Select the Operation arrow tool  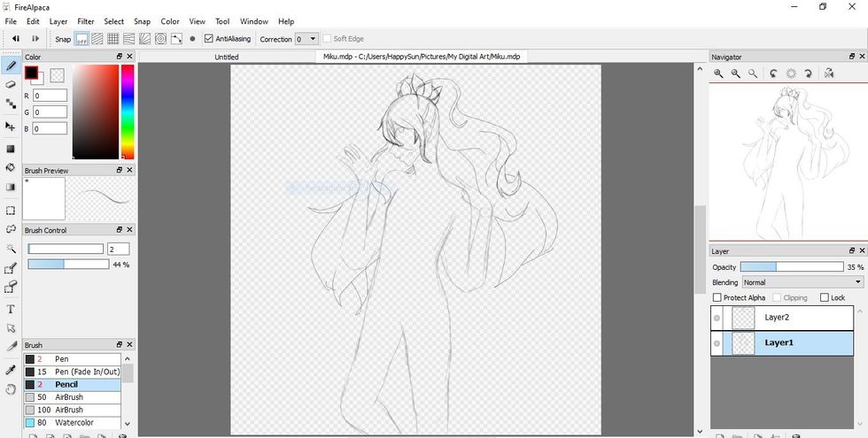tap(11, 328)
